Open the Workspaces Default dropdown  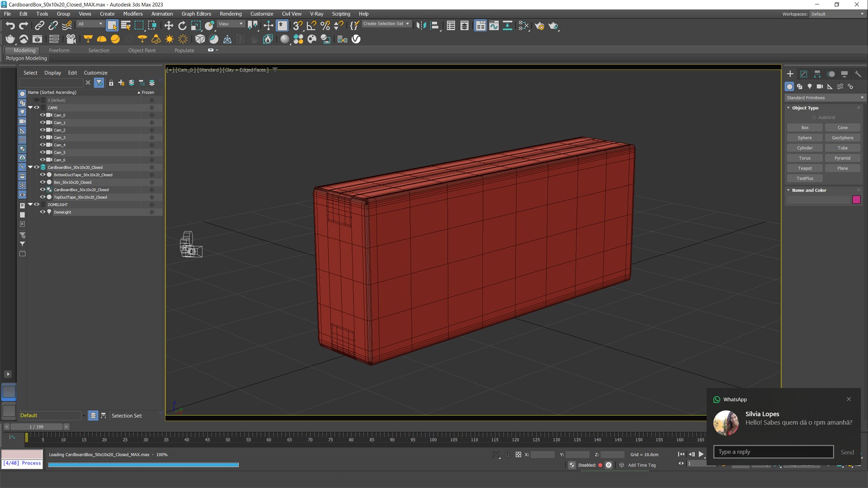point(837,14)
